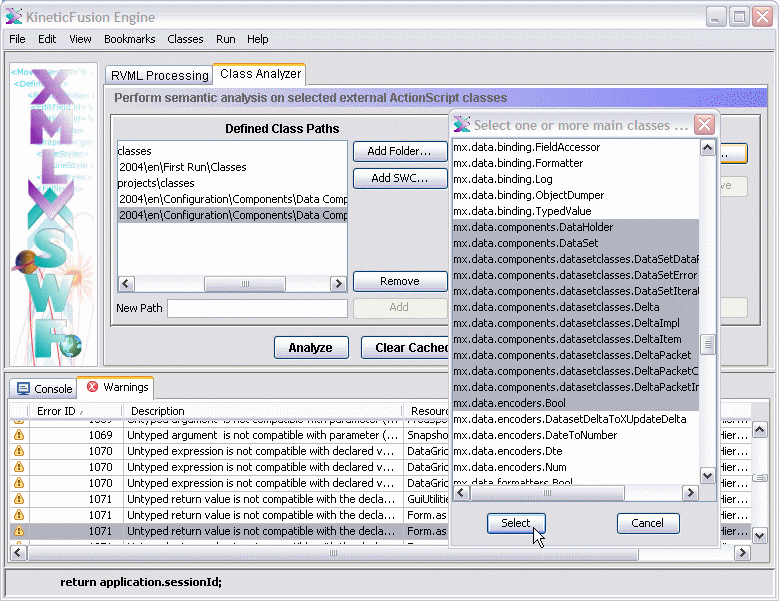
Task: Click the Analyze button
Action: pyautogui.click(x=310, y=347)
